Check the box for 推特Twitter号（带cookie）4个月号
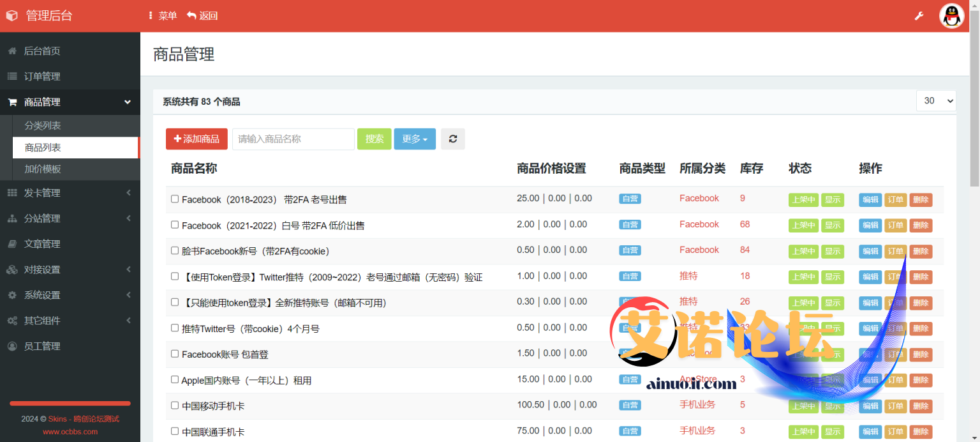The image size is (980, 442). [175, 328]
